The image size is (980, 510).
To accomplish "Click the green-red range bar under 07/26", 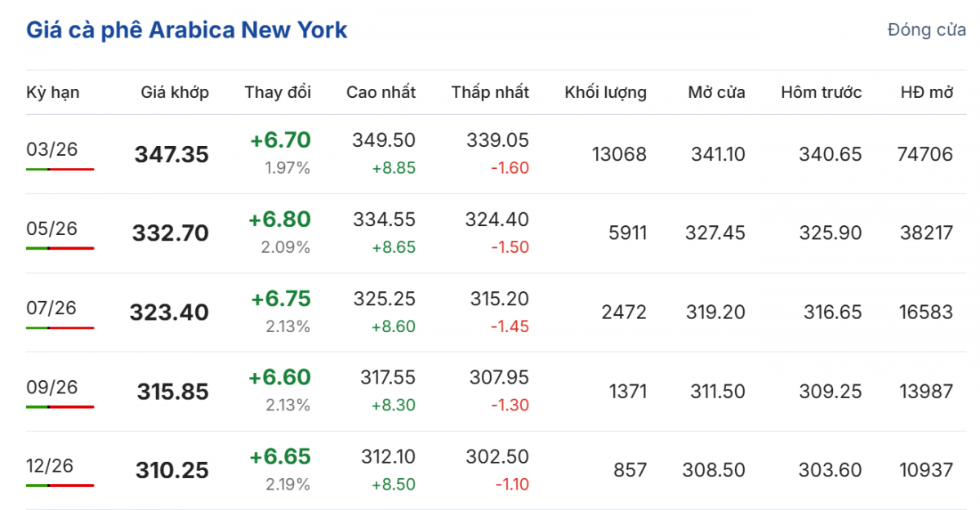I will 60,327.
